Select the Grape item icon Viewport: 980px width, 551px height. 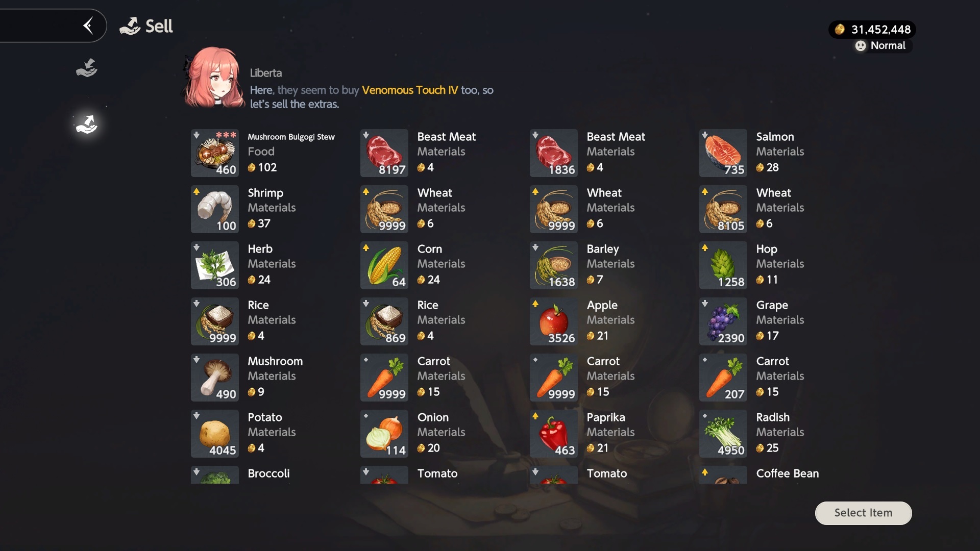[x=723, y=321]
